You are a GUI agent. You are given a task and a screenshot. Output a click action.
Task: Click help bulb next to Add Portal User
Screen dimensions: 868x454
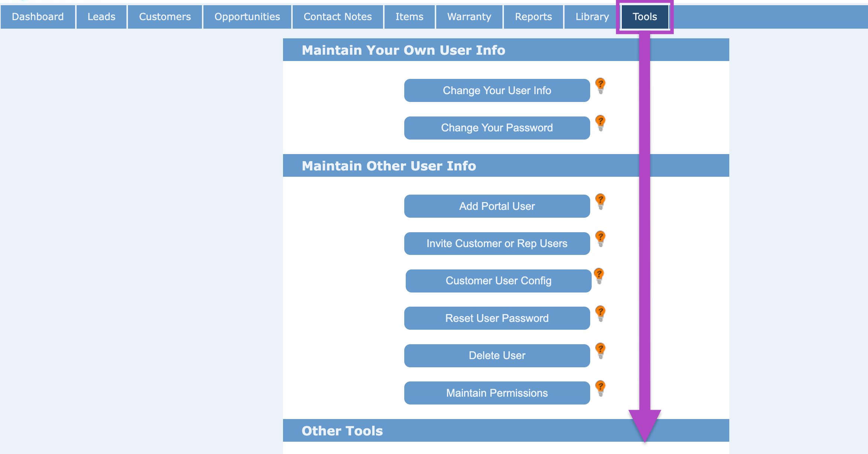600,201
